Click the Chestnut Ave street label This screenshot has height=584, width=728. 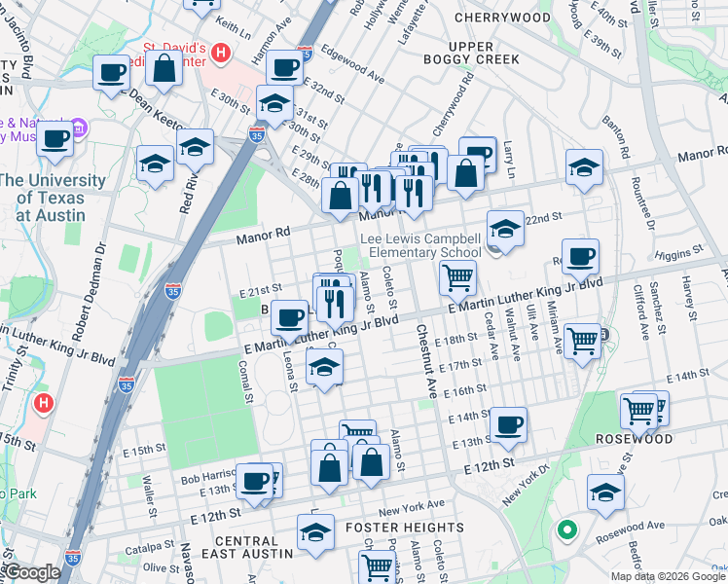point(427,361)
